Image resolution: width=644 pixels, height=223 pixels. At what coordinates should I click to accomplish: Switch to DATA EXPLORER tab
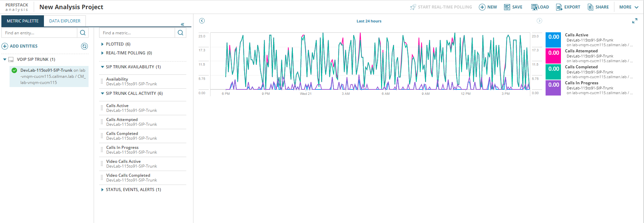(65, 21)
